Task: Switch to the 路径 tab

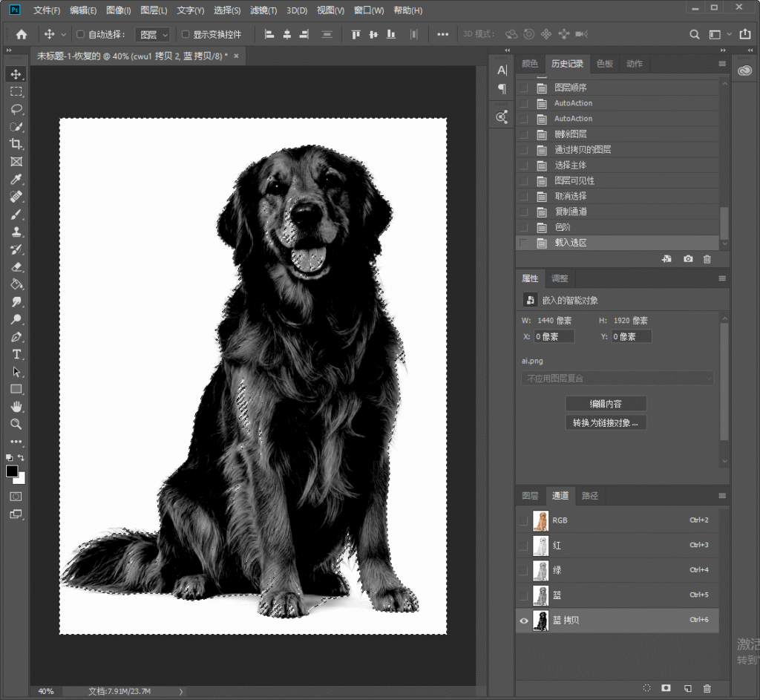Action: point(590,495)
